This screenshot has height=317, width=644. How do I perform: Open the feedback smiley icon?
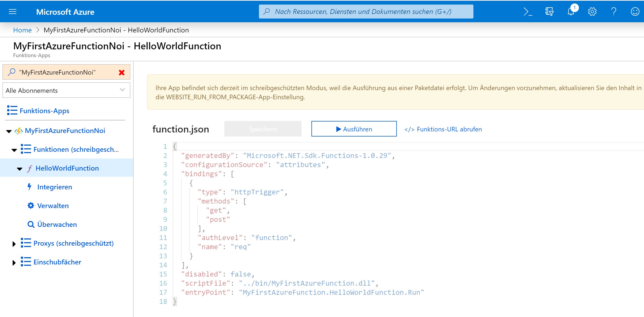[x=635, y=12]
